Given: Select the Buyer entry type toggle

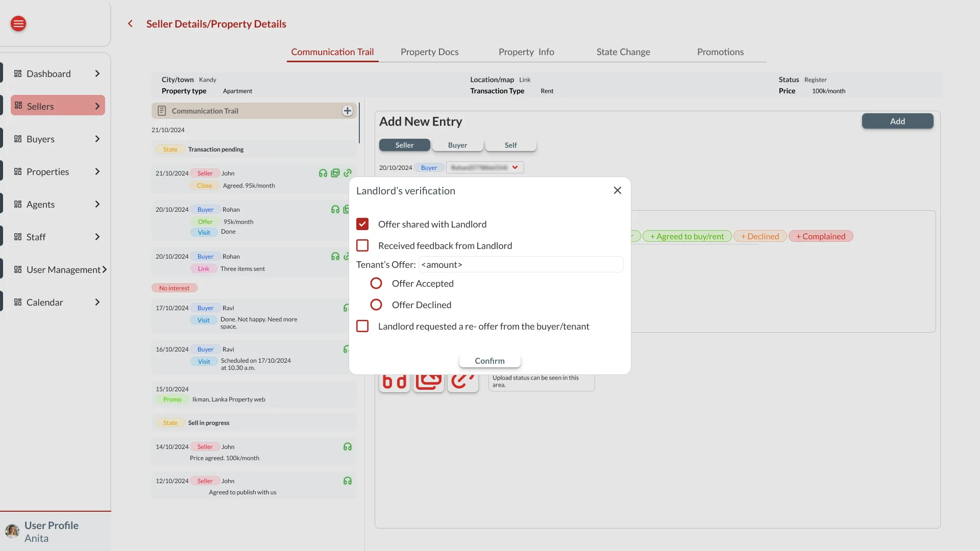Looking at the screenshot, I should pyautogui.click(x=458, y=145).
